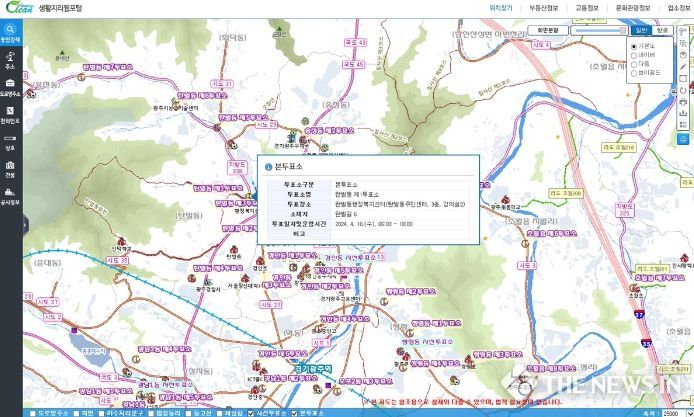Screen dimensions: 694x417
Task: Select the rectangle draw tool
Action: (683, 79)
